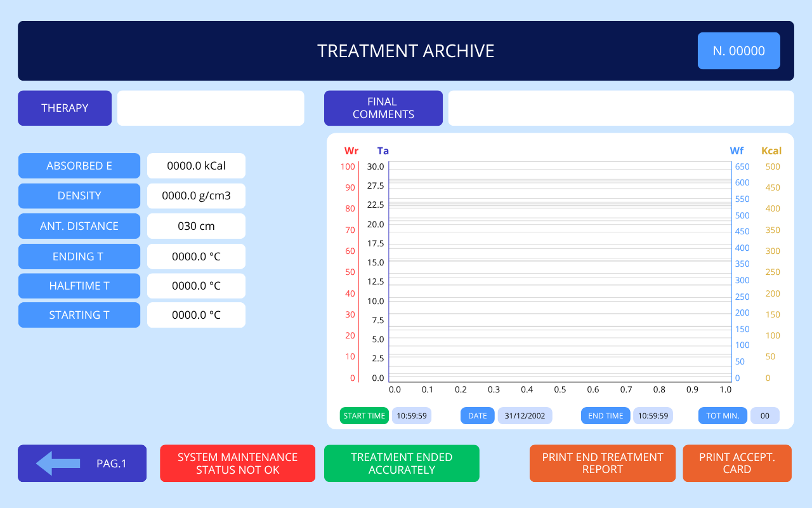Viewport: 812px width, 508px height.
Task: Click the TREATMENT ENDED ACCURATELY indicator
Action: pyautogui.click(x=402, y=464)
